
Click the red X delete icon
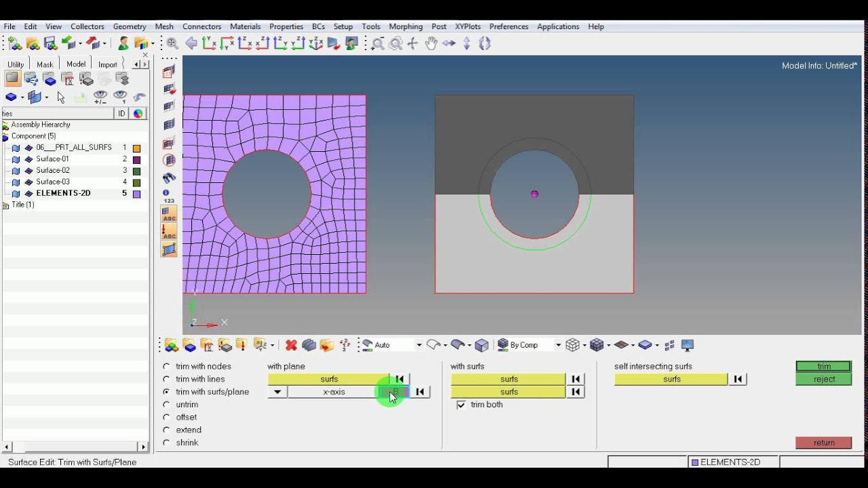pyautogui.click(x=291, y=345)
